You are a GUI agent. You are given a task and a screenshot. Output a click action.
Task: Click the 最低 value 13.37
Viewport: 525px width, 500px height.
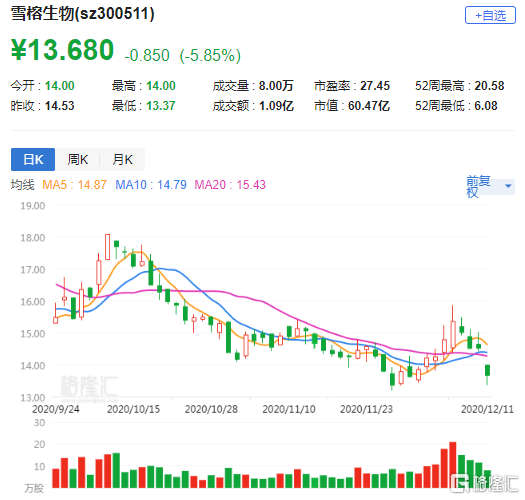[161, 106]
